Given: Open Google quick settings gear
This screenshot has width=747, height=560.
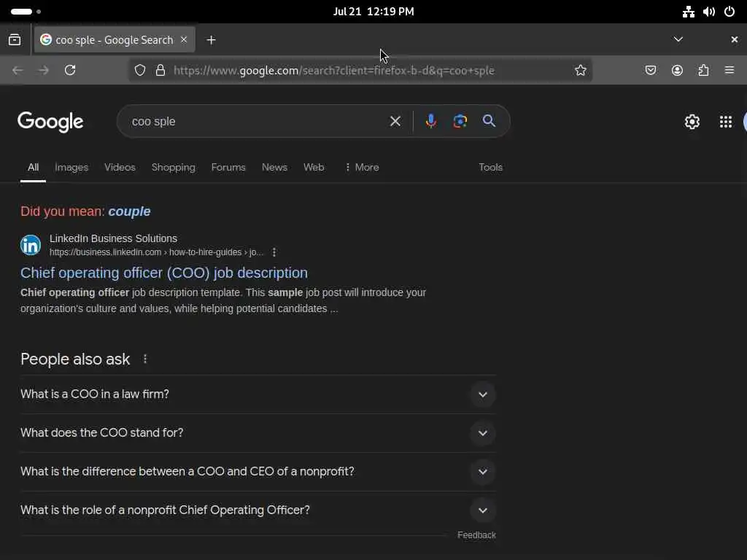Looking at the screenshot, I should click(x=692, y=122).
